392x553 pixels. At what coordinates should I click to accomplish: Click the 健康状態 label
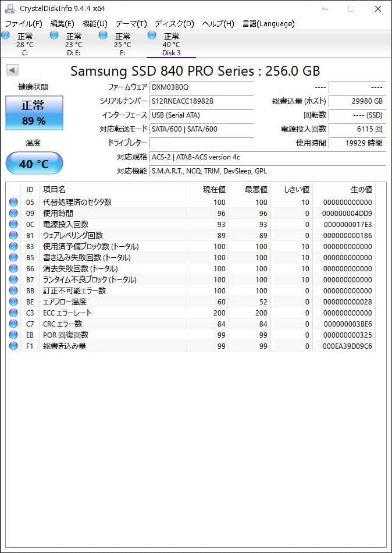(33, 87)
